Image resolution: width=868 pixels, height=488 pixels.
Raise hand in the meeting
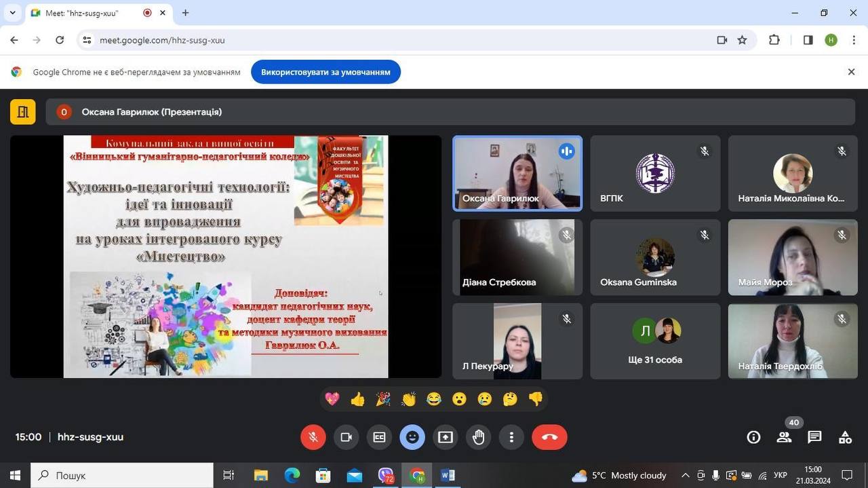tap(479, 437)
